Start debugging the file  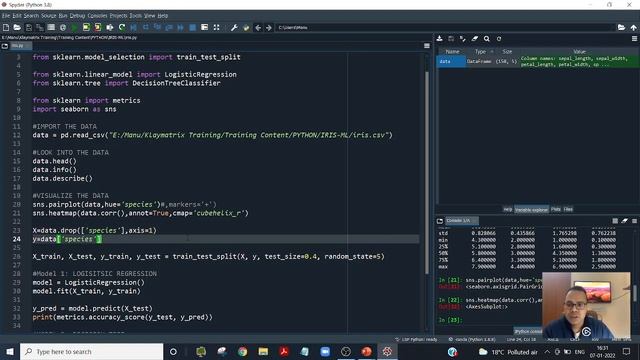[133, 27]
